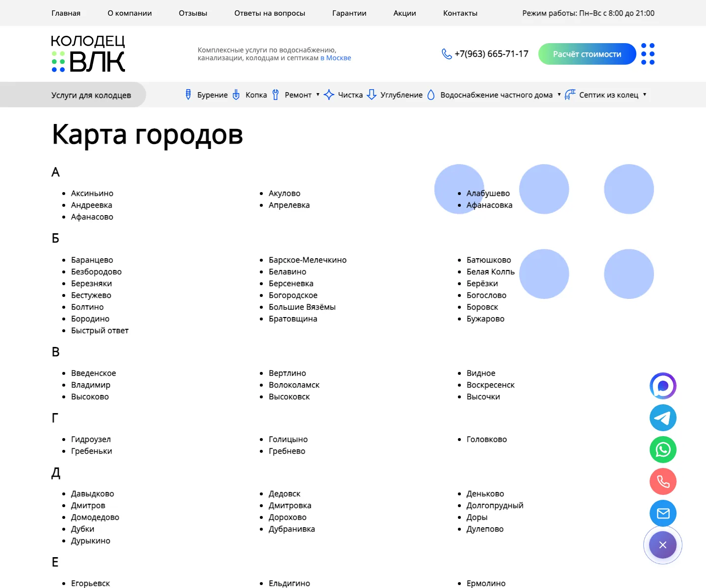Viewport: 706px width, 588px height.
Task: Click the pipe icon beside Септик из колец
Action: (x=570, y=95)
